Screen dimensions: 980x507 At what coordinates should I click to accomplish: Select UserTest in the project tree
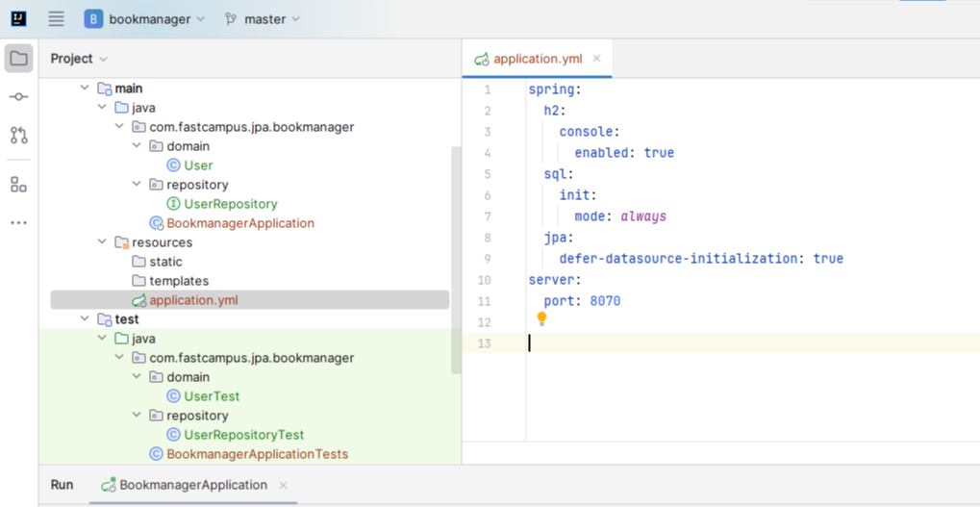tap(212, 396)
